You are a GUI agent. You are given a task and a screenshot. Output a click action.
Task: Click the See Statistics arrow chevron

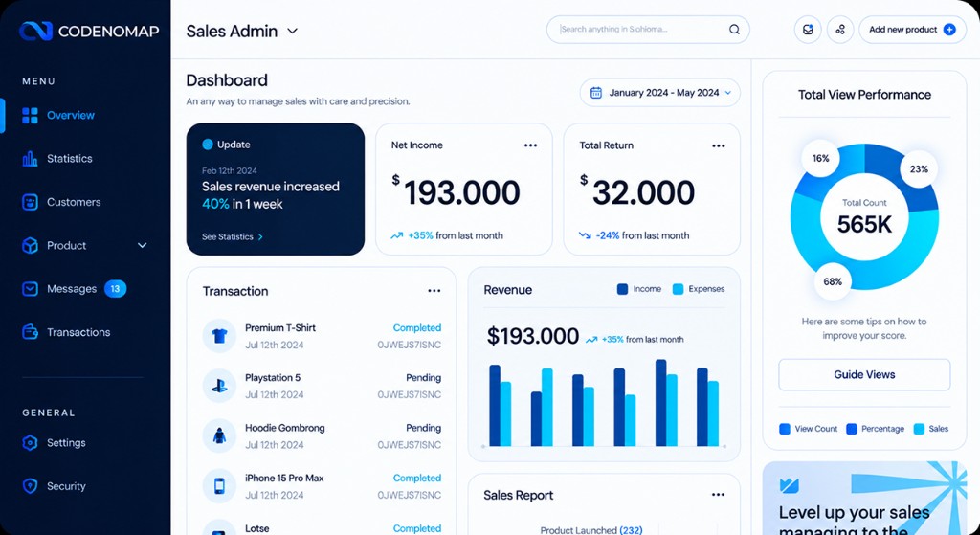click(260, 237)
